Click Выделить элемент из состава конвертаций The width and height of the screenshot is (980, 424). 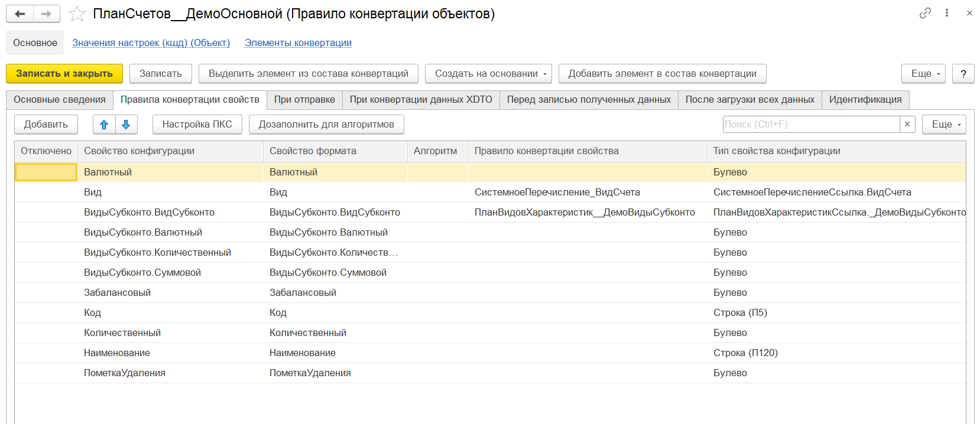[309, 74]
